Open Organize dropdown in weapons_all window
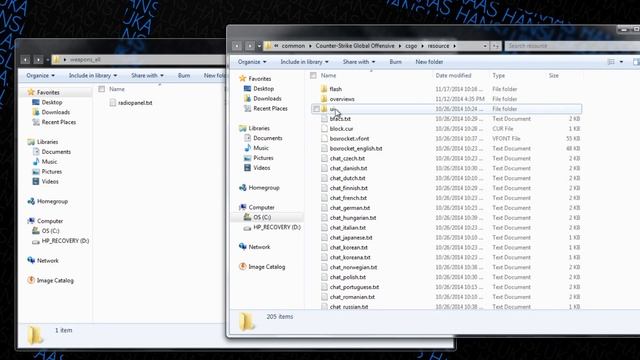The image size is (640, 360). point(40,76)
